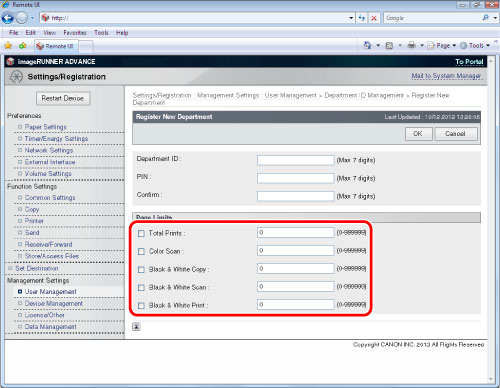Open the search provider dropdown arrow

tap(495, 18)
